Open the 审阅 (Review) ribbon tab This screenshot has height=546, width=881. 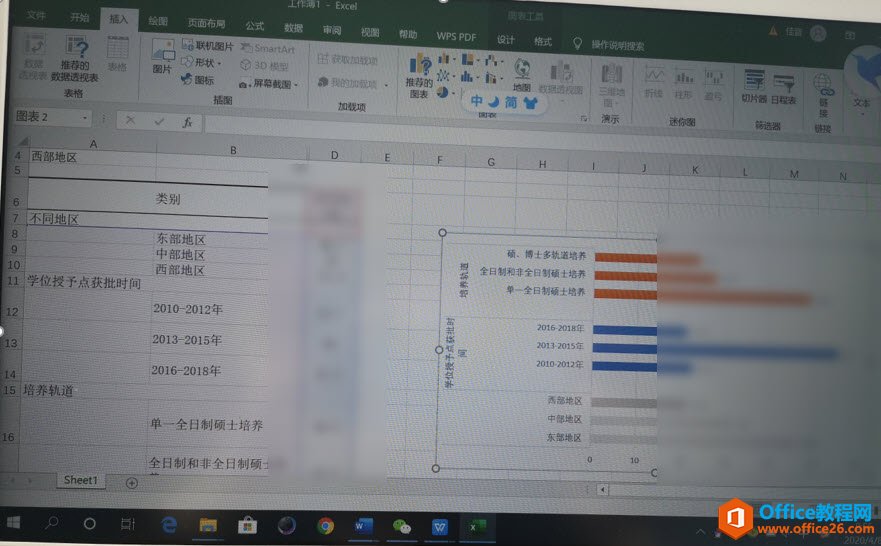pyautogui.click(x=331, y=30)
